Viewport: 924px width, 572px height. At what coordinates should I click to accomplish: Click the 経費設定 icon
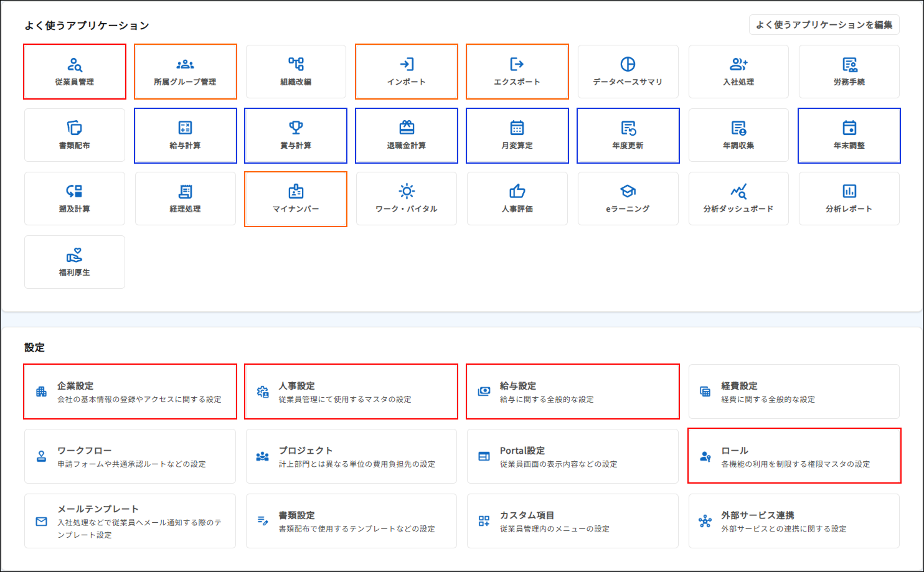[705, 391]
